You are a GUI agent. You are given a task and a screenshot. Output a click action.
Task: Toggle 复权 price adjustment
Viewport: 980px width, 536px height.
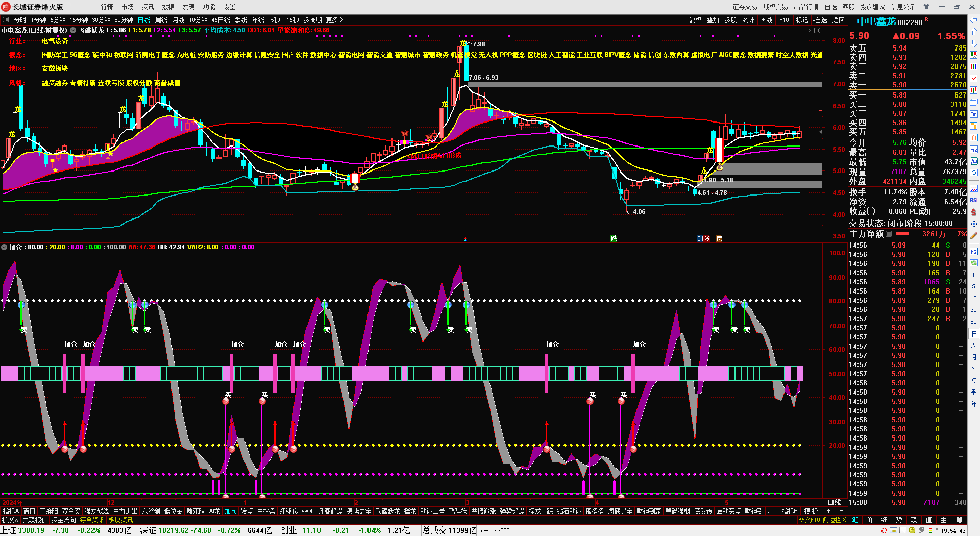(x=696, y=20)
